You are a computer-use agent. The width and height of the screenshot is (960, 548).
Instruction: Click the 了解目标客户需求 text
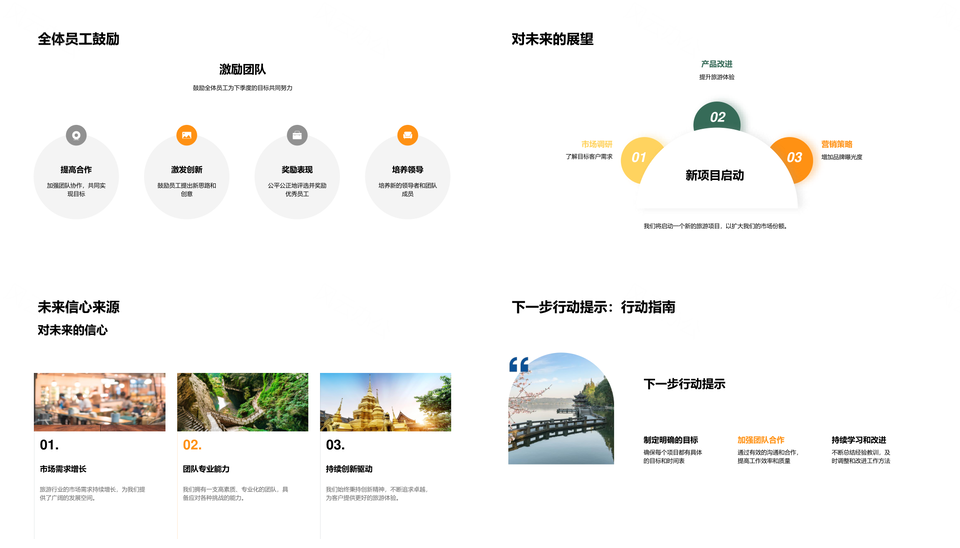point(589,157)
